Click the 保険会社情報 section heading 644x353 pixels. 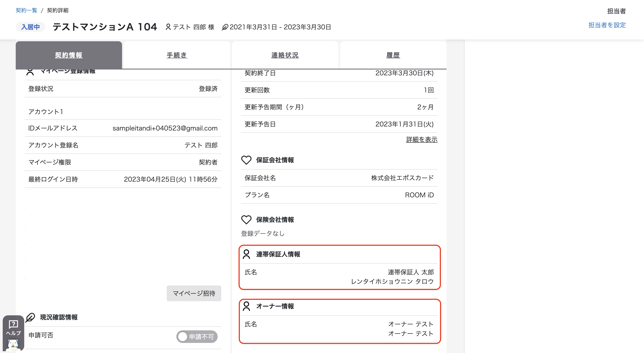tap(275, 220)
